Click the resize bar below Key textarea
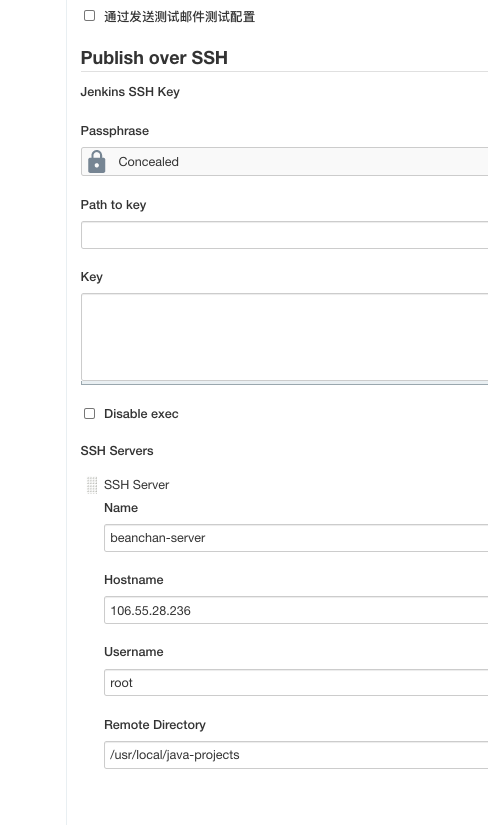Screen dimensions: 488x825 click(x=284, y=383)
